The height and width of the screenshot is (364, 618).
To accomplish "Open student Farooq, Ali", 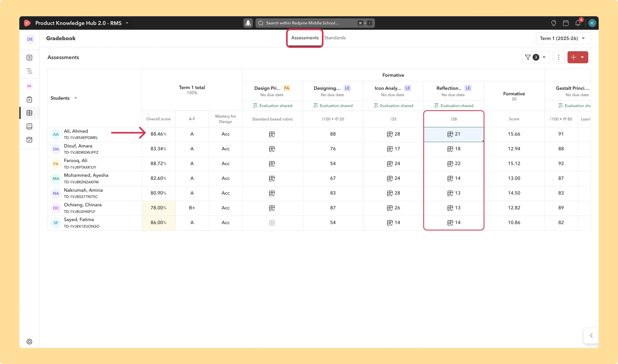I will 76,161.
